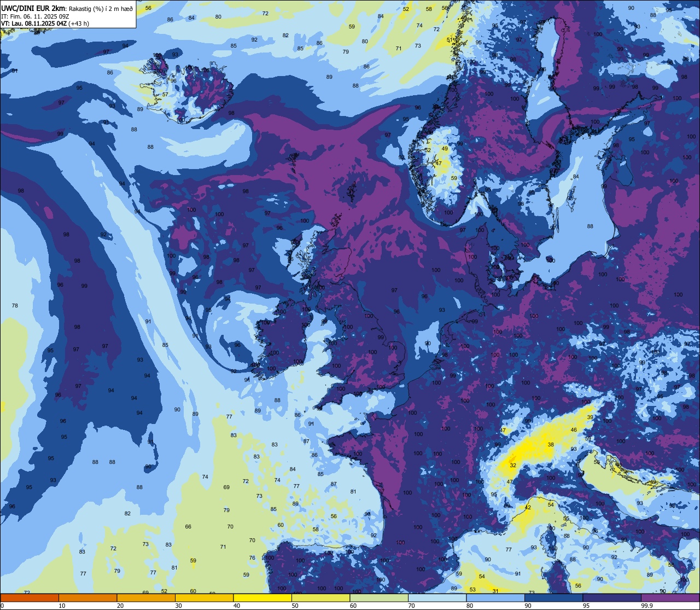
Task: Click the '38' humidity value in the yellow area
Action: click(x=551, y=445)
